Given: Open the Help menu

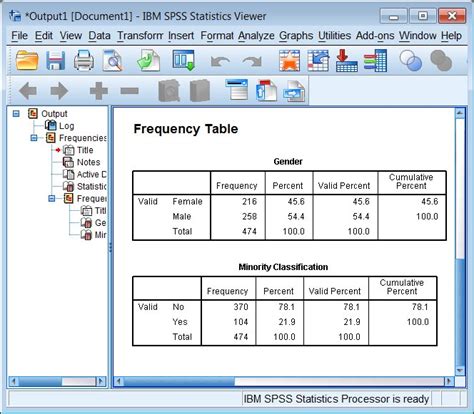Looking at the screenshot, I should (451, 35).
